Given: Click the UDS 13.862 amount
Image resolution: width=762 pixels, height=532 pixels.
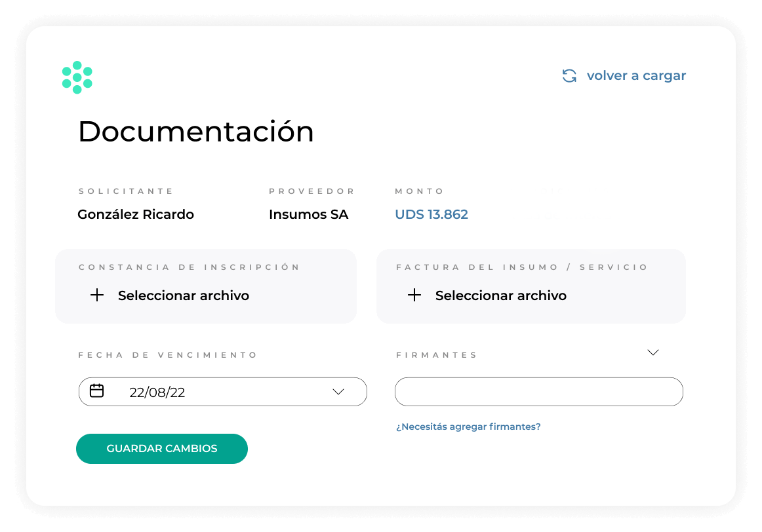Looking at the screenshot, I should (431, 214).
